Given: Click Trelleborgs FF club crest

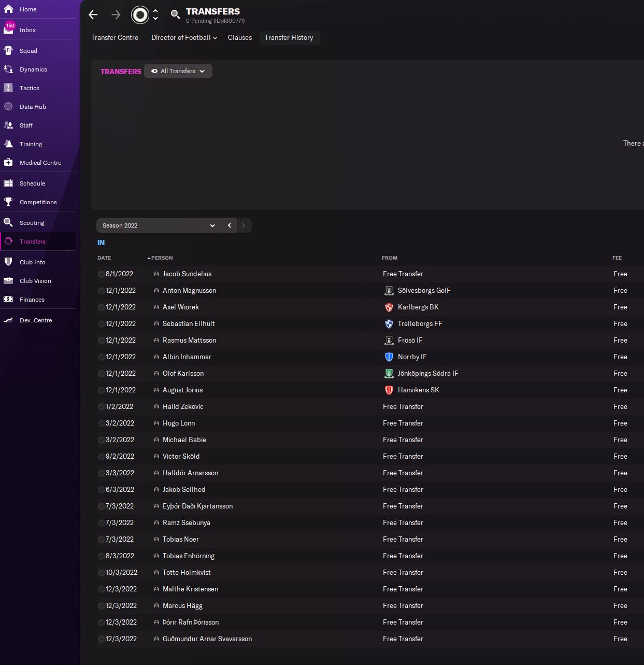Looking at the screenshot, I should pos(389,324).
